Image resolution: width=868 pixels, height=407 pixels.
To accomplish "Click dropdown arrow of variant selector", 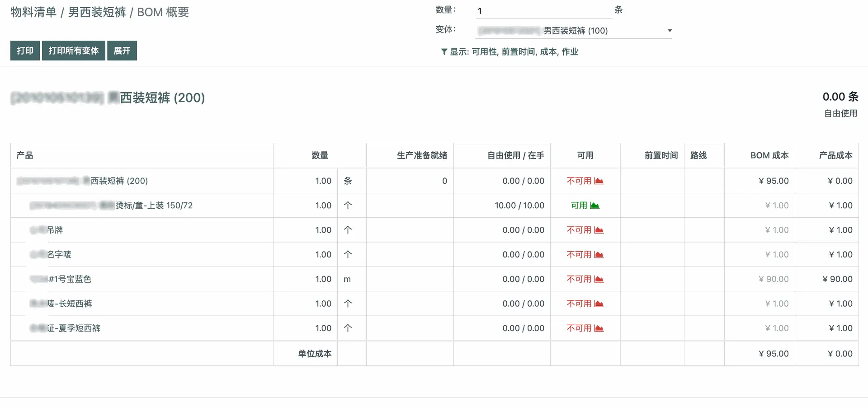I will click(670, 31).
